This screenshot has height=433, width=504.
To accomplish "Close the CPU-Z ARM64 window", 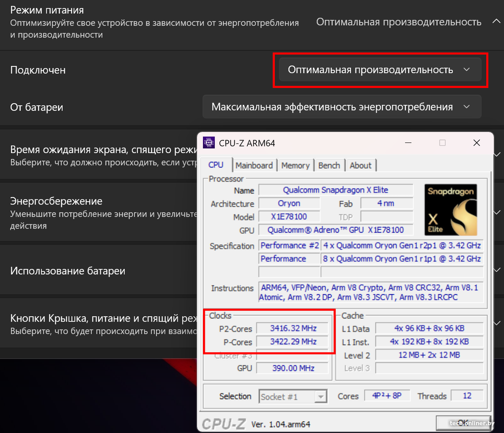I will tap(477, 143).
